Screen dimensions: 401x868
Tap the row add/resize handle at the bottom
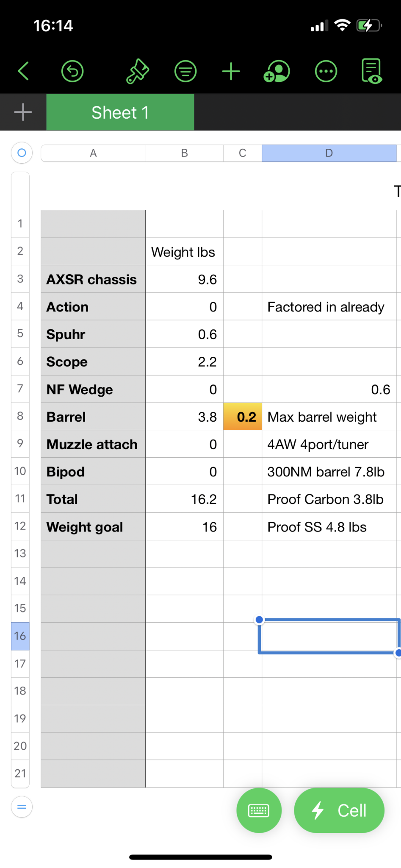pyautogui.click(x=22, y=807)
